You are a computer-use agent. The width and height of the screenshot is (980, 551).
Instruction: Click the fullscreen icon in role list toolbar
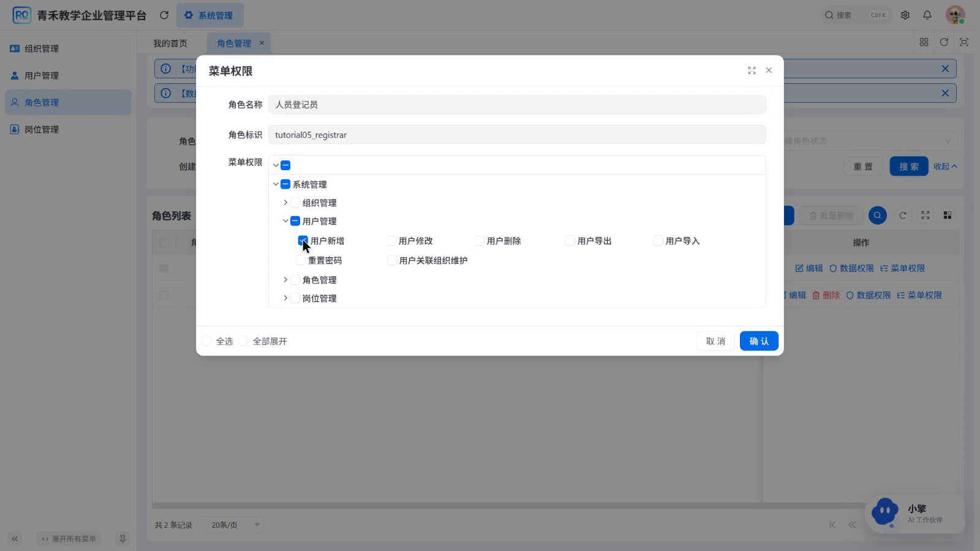click(925, 216)
